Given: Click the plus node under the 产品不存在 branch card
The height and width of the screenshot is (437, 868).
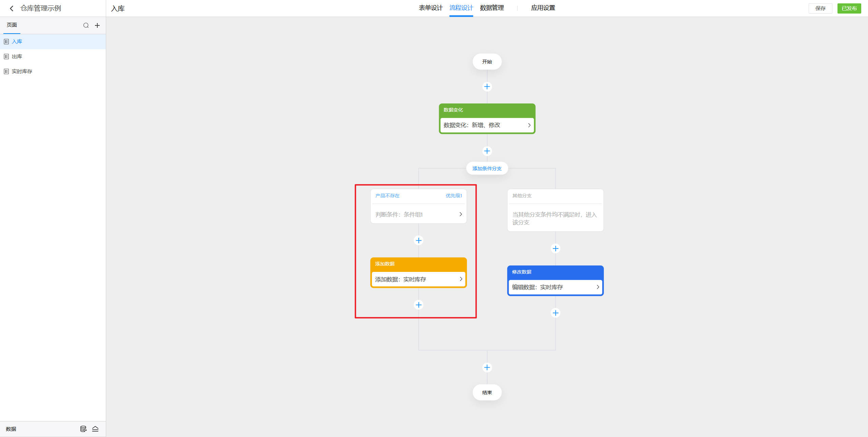Looking at the screenshot, I should click(x=419, y=240).
